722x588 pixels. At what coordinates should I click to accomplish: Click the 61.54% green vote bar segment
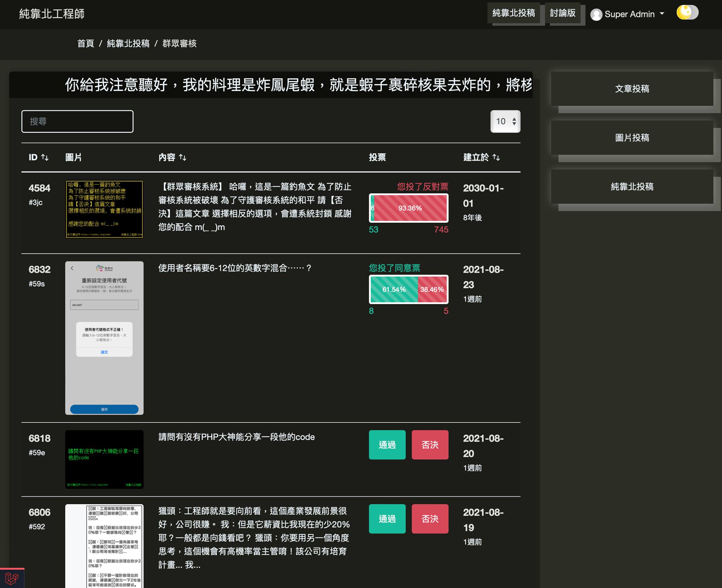394,290
